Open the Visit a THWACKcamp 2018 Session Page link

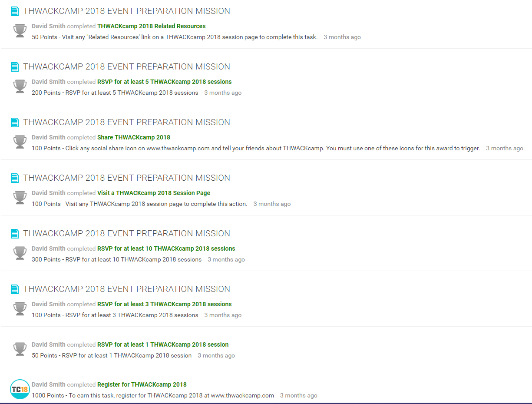click(x=154, y=193)
